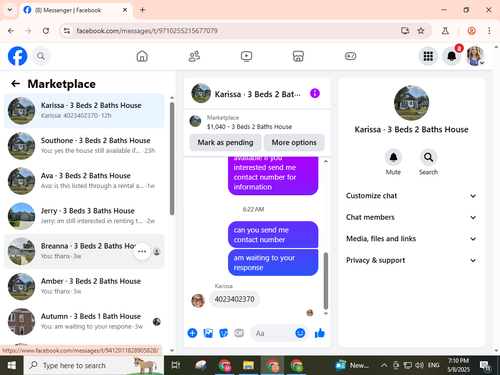Choose a sticker icon in composer
Image resolution: width=500 pixels, height=375 pixels.
point(224,333)
